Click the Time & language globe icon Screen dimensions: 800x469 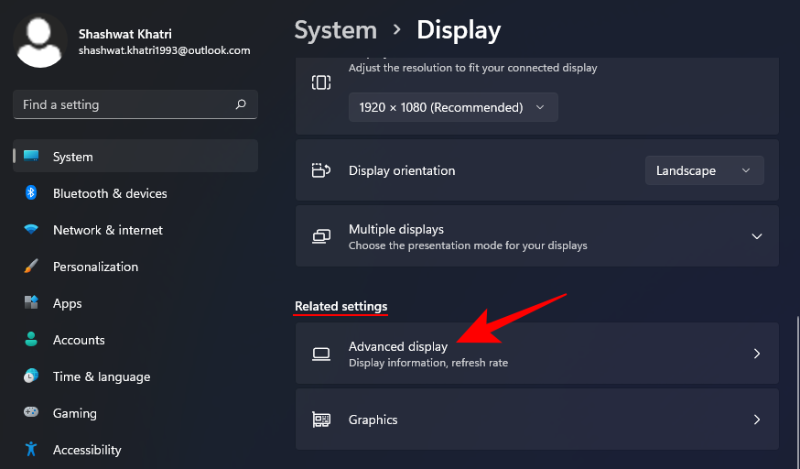click(x=31, y=377)
